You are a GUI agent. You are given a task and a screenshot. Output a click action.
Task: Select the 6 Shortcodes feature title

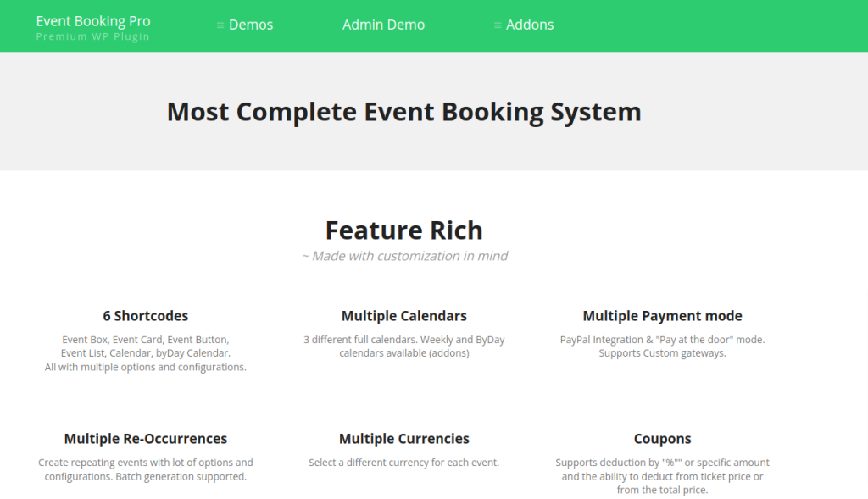pos(146,316)
